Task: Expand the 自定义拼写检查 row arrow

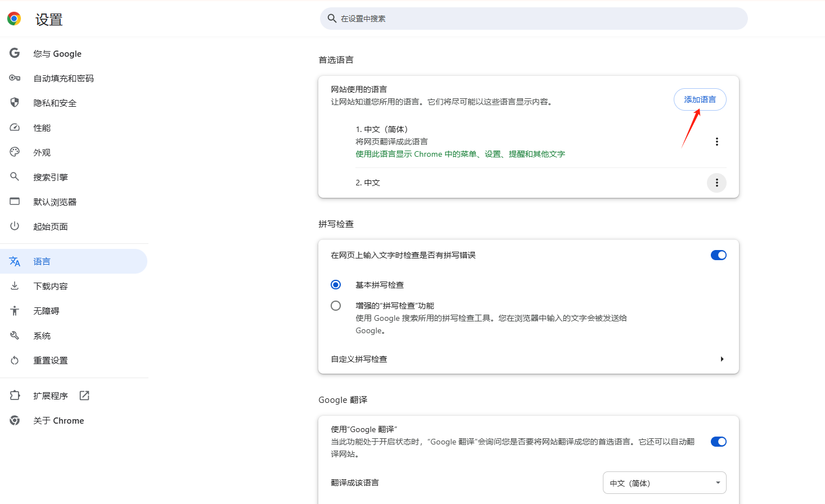Action: pos(722,359)
